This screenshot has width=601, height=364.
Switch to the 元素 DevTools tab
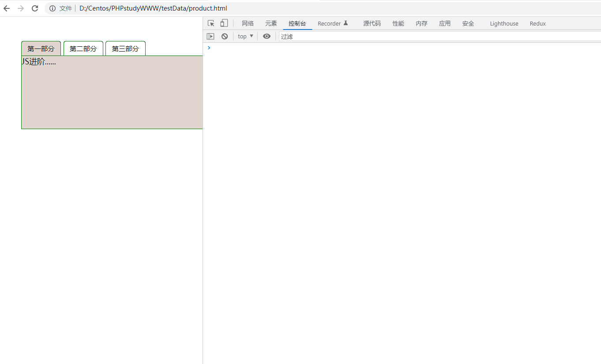271,24
